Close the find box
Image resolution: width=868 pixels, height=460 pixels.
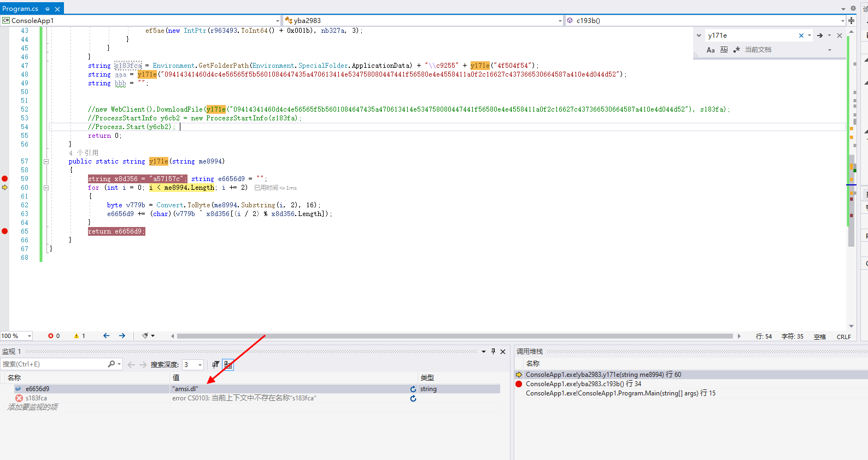(840, 36)
